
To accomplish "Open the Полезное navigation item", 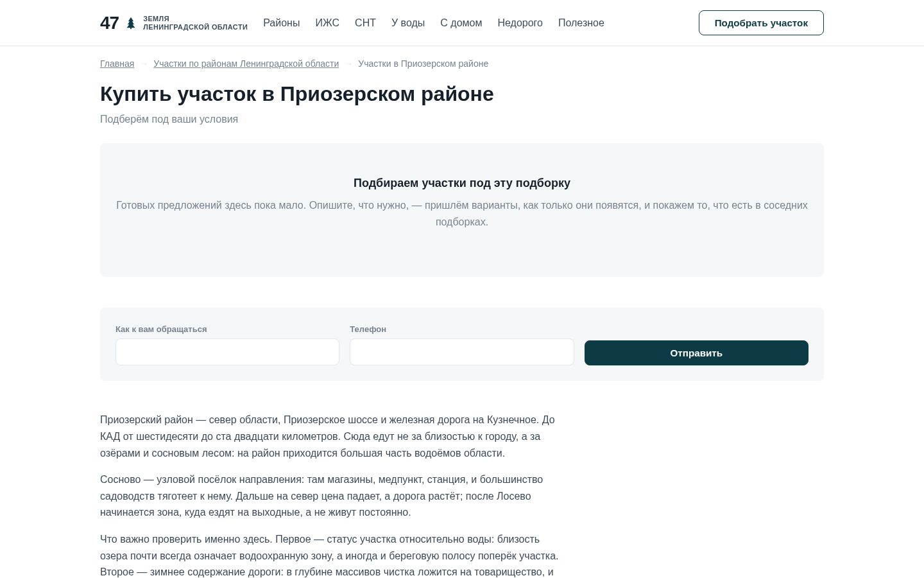I will (581, 23).
